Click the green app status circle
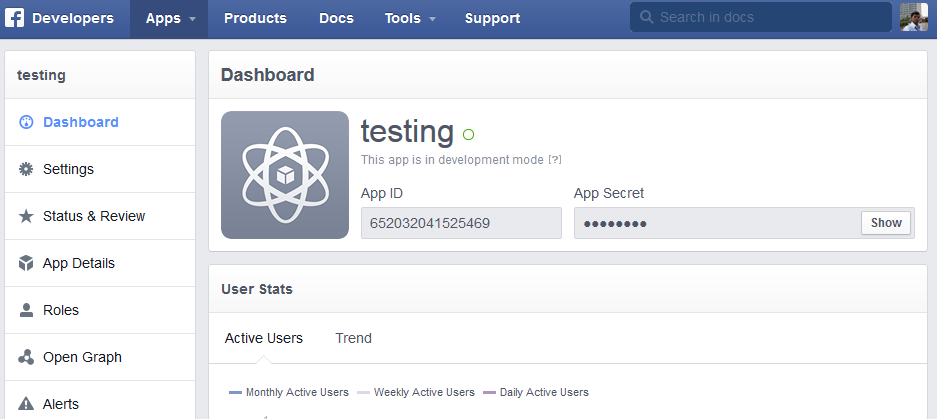 468,134
